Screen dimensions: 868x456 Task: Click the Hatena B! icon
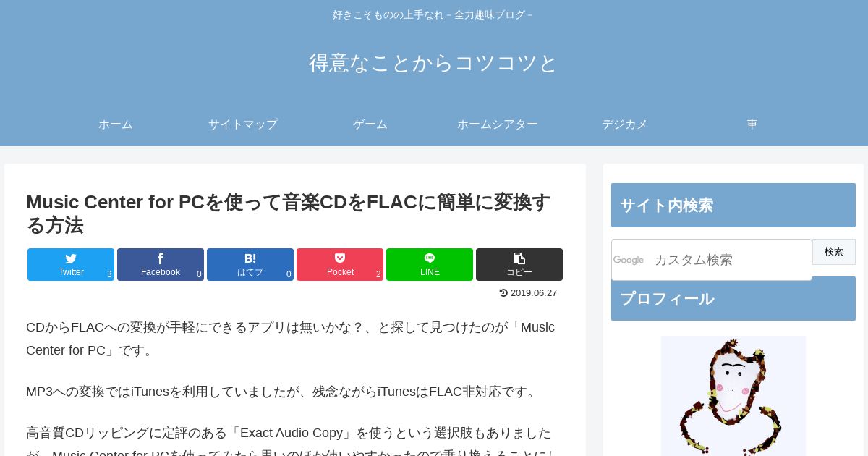250,258
